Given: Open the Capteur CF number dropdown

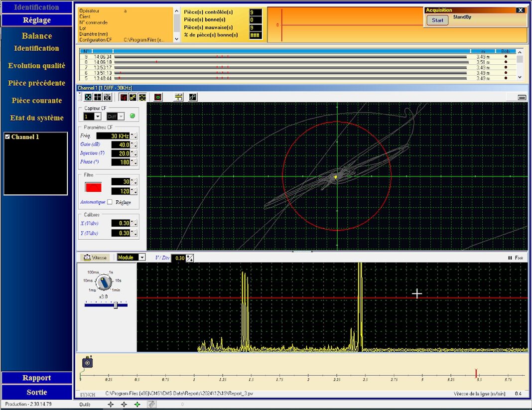Looking at the screenshot, I should [97, 116].
